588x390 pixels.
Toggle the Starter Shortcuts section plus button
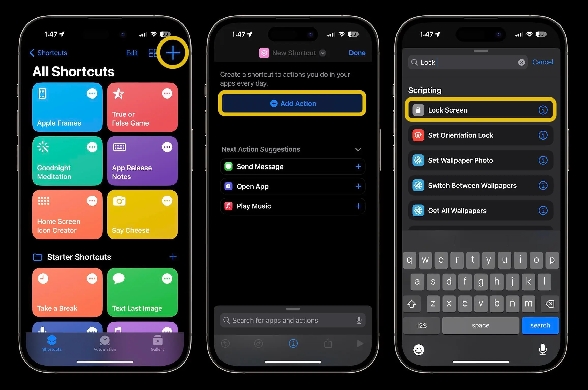(173, 256)
